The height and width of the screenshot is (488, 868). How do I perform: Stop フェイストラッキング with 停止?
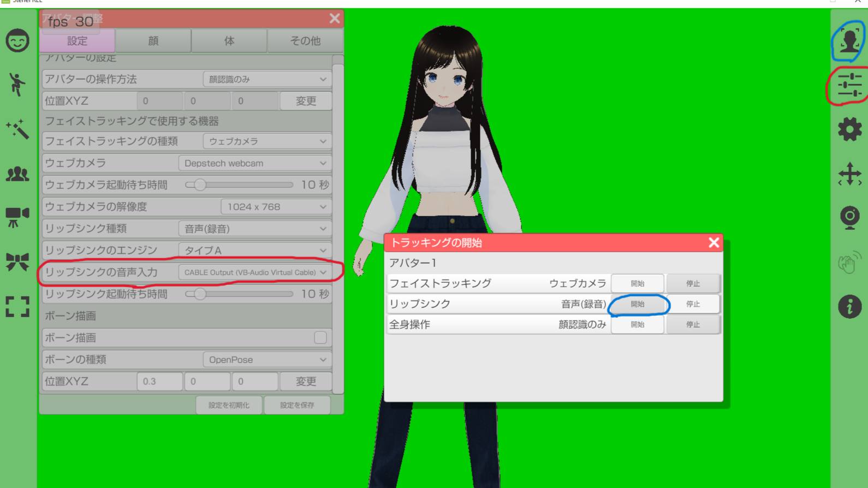click(x=693, y=283)
